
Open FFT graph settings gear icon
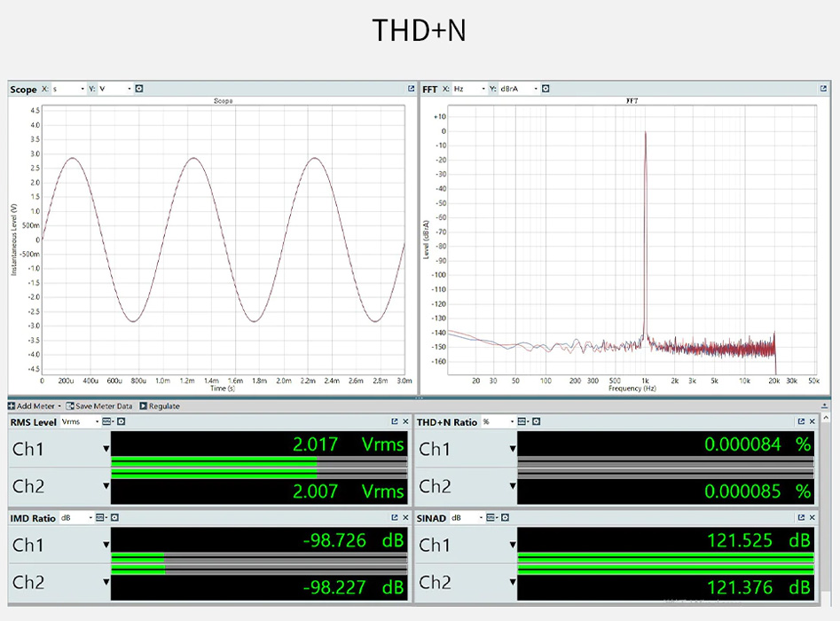click(x=546, y=89)
